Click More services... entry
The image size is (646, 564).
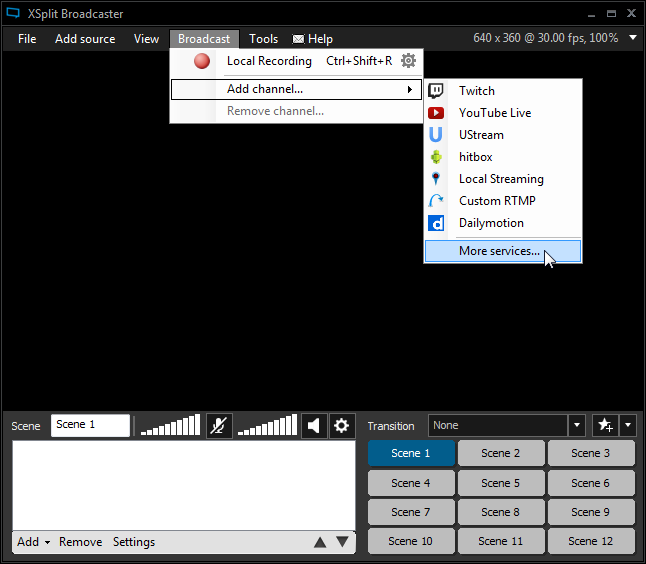(x=503, y=251)
